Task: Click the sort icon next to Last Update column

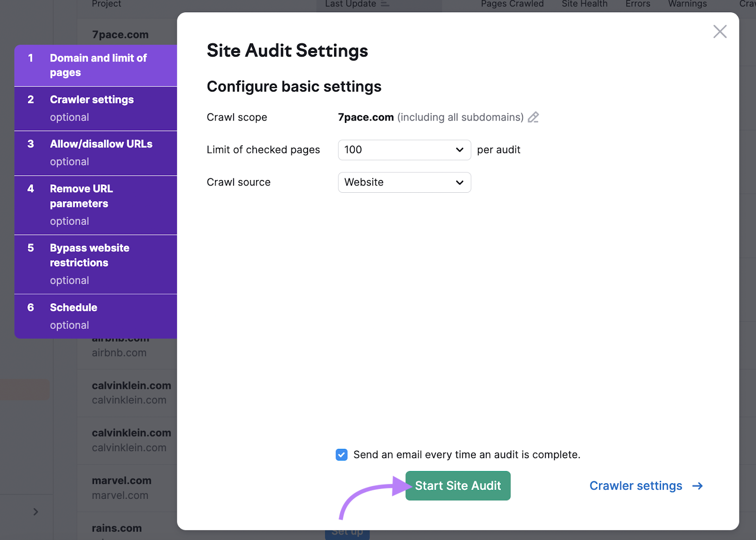Action: pyautogui.click(x=385, y=3)
